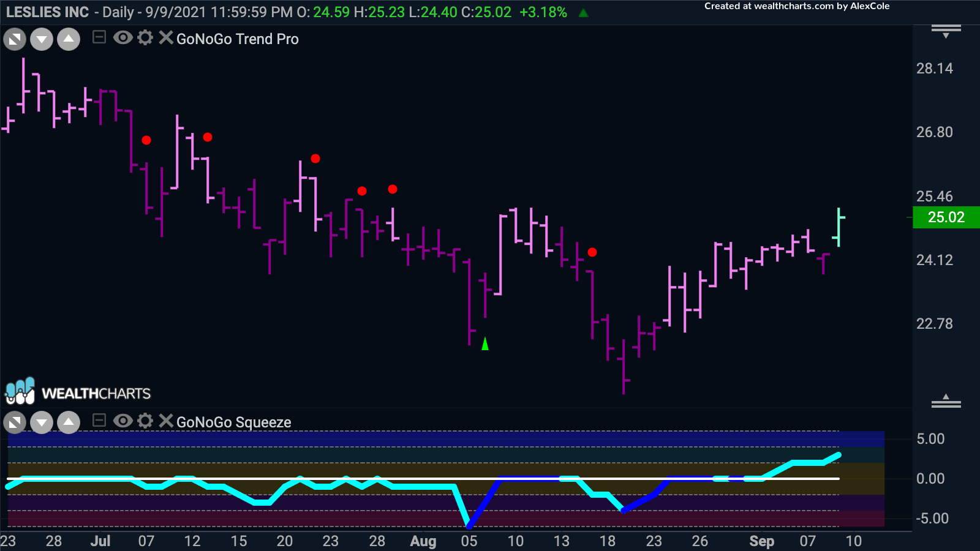Collapse the GoNoGo Trend Pro legend
This screenshot has height=551, width=980.
pos(99,38)
